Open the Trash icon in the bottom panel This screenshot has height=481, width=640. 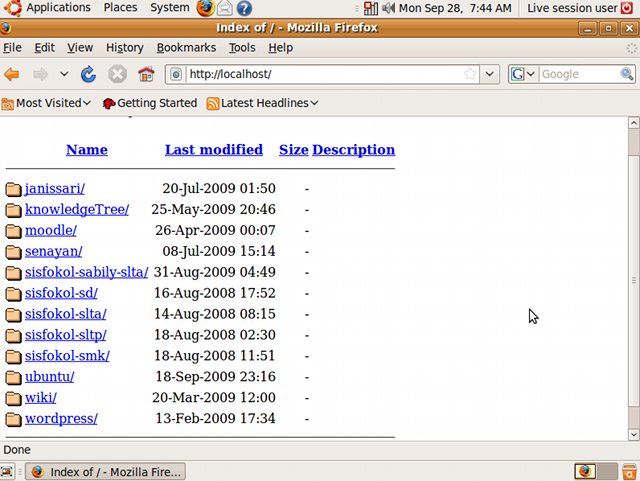pos(630,472)
